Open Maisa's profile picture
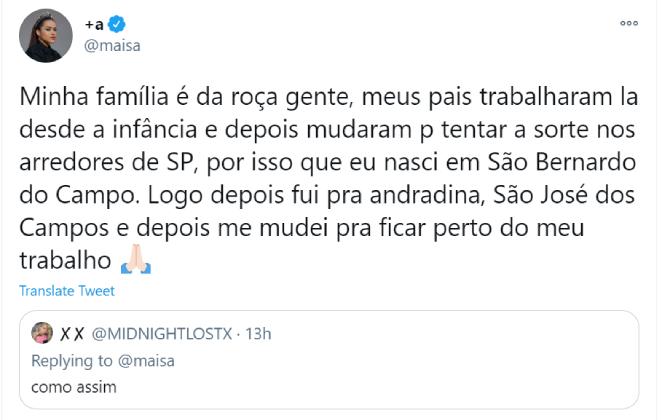This screenshot has width=662, height=420. click(x=46, y=36)
